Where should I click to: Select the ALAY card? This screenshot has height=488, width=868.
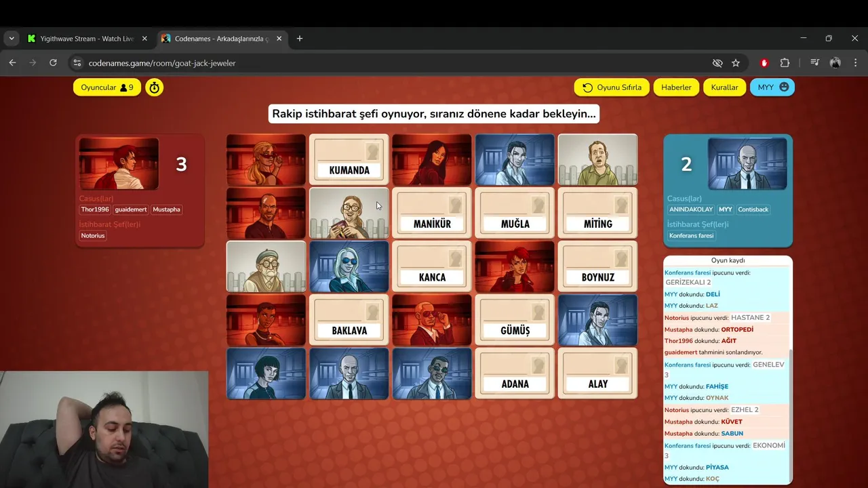pos(597,373)
